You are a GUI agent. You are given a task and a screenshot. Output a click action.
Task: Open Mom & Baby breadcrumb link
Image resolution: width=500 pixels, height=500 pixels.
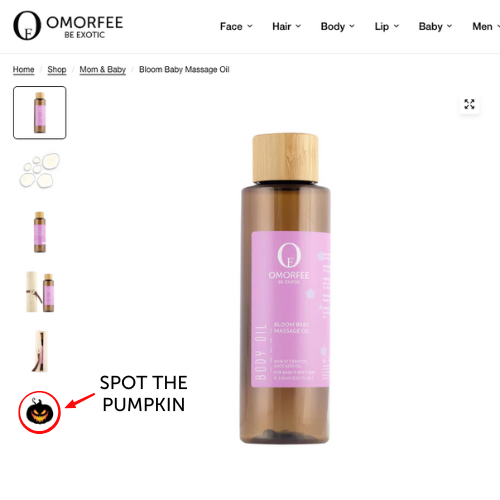103,69
